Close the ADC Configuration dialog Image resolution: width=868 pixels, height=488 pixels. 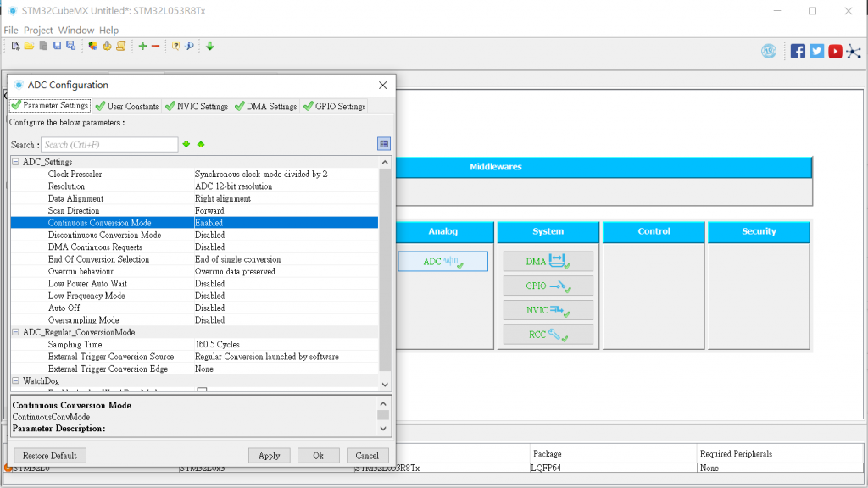click(382, 86)
